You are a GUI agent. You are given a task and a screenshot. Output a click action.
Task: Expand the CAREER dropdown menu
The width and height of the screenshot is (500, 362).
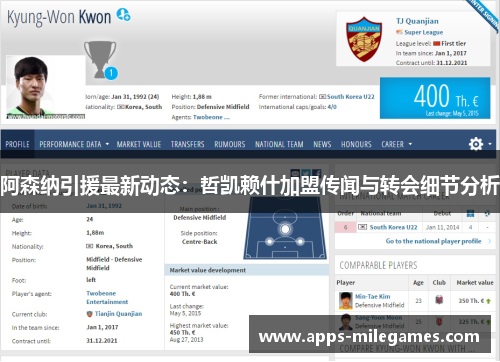pos(397,144)
